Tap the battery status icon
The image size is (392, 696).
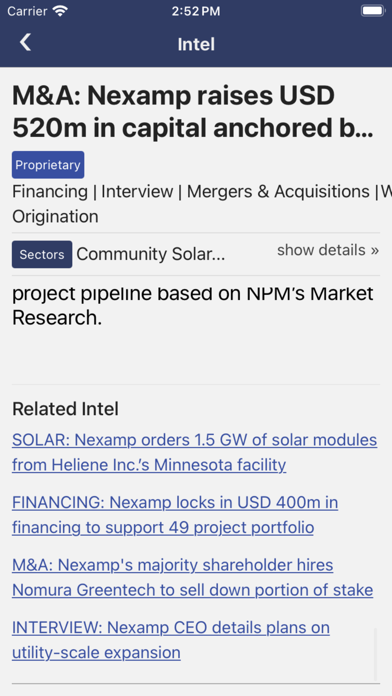[x=372, y=11]
